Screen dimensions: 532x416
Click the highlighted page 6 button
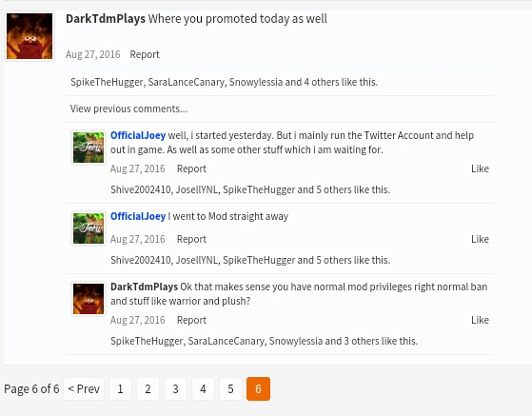258,388
